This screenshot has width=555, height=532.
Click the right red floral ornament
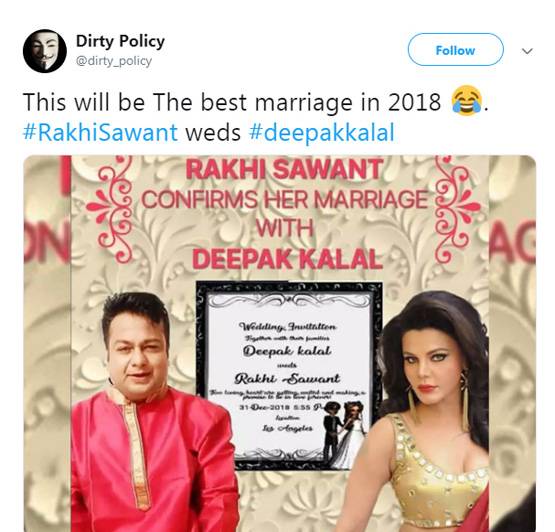coord(455,209)
